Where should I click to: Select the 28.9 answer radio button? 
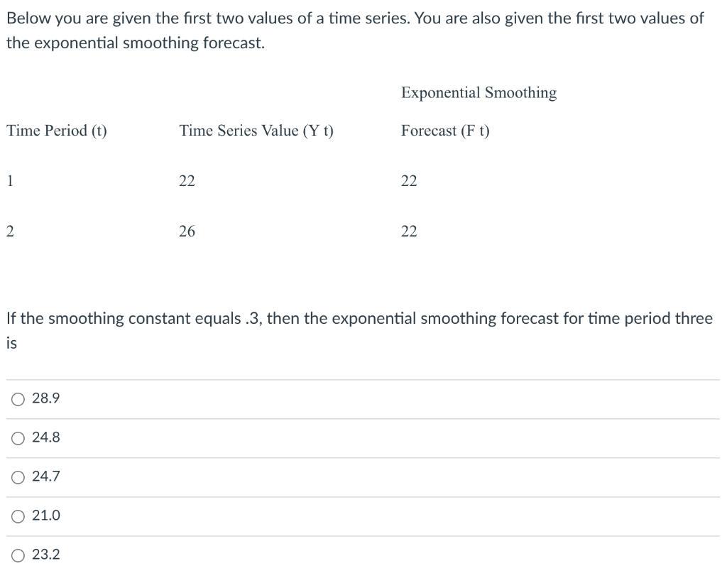(x=17, y=398)
